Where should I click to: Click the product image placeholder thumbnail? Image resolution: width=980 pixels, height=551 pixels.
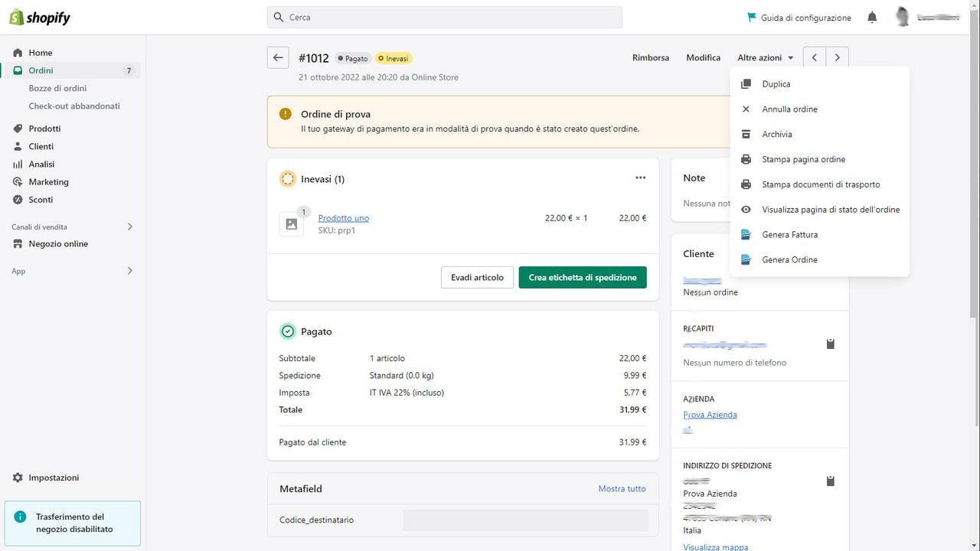pos(292,223)
